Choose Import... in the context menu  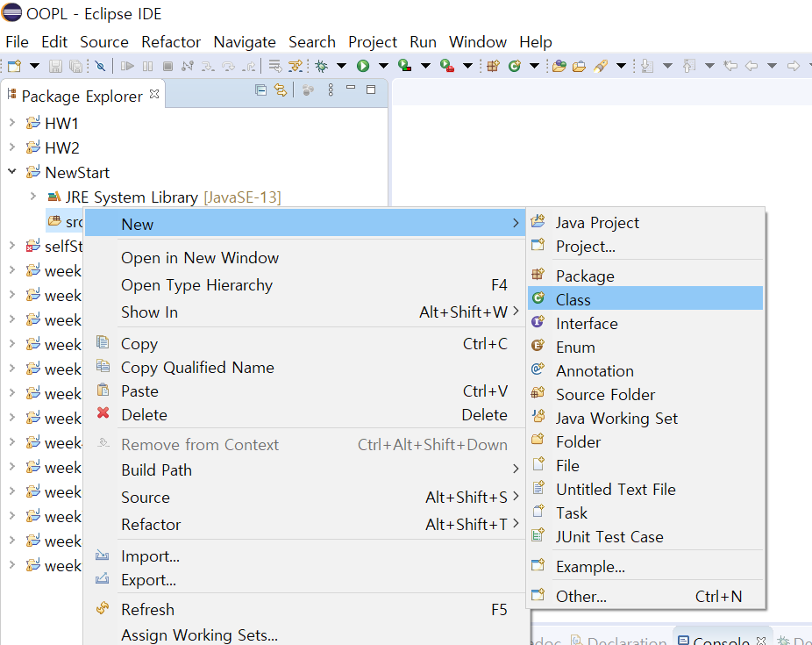(305, 555)
